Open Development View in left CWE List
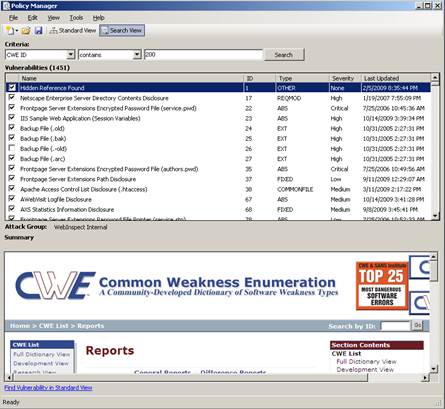 point(41,363)
